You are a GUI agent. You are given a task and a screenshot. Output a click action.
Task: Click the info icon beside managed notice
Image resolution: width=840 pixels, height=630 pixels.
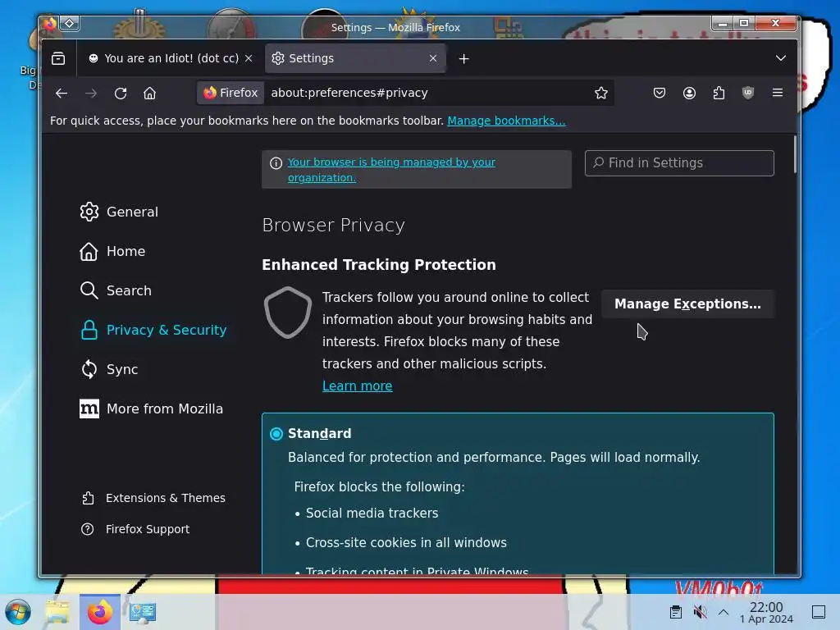click(x=276, y=163)
